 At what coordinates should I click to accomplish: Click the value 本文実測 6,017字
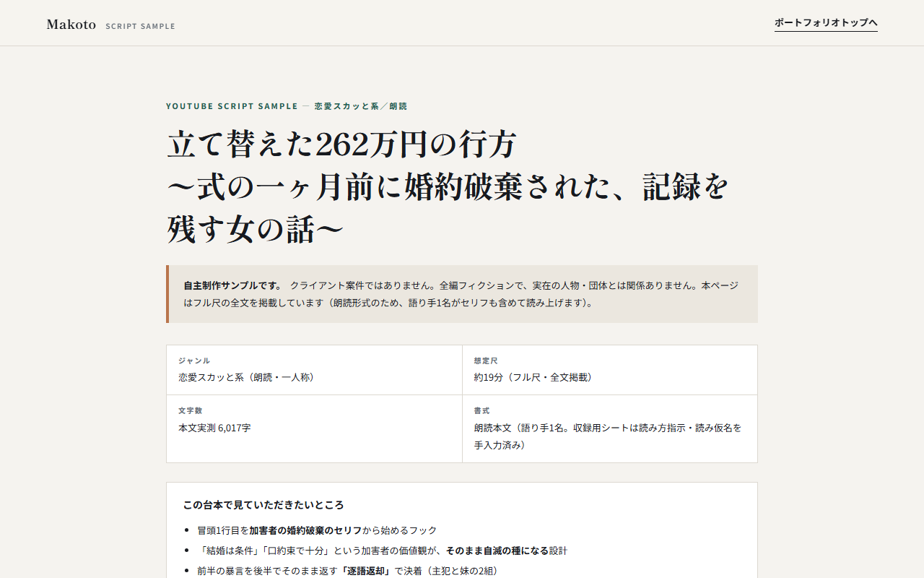click(x=214, y=428)
